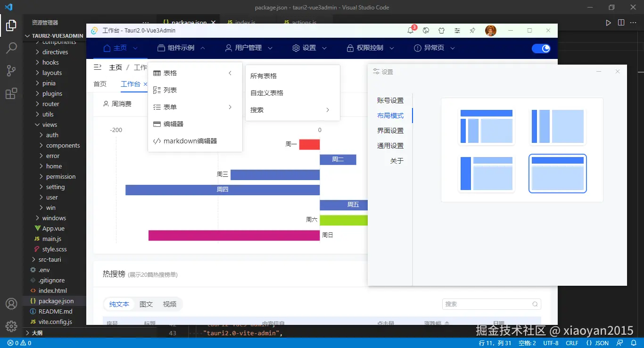Screen dimensions: 644x348
Task: Click 关于 in the settings panel
Action: coord(396,160)
